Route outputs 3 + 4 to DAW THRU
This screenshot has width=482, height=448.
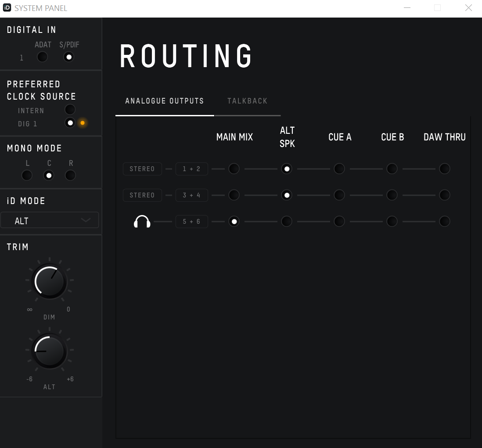[x=445, y=195]
